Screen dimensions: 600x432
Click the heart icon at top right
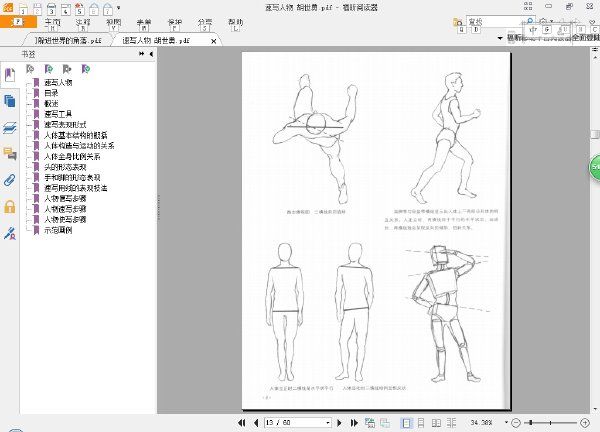tap(593, 21)
